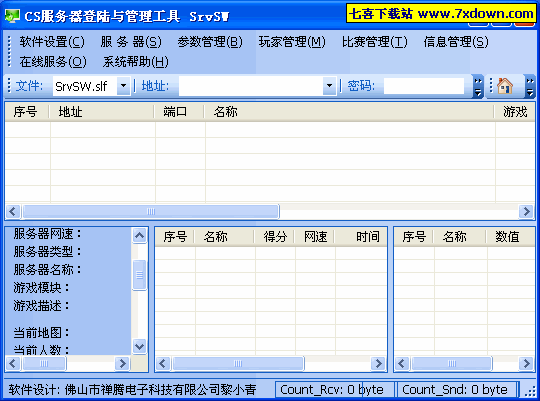Click the 服务器网速 label

[48, 234]
